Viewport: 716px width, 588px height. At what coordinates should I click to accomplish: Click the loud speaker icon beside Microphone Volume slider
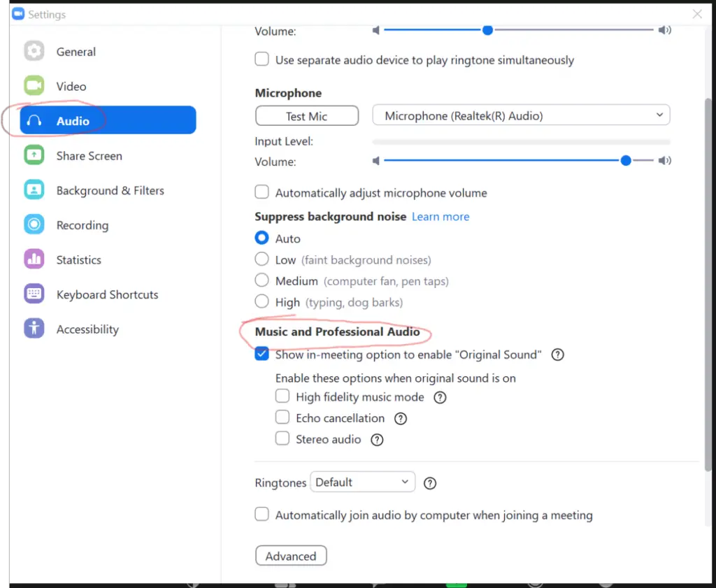(664, 161)
